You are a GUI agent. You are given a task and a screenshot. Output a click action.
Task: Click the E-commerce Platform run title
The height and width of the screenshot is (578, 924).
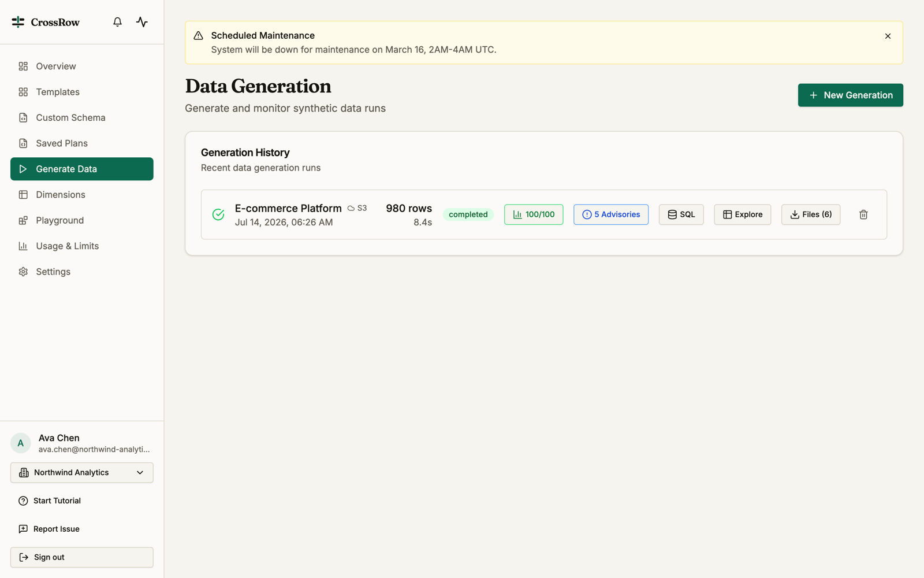point(288,208)
